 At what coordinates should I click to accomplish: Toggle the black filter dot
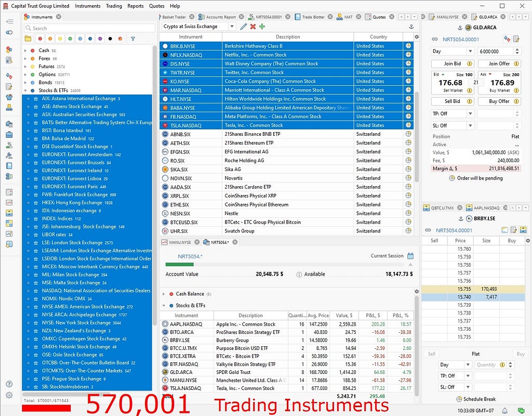pyautogui.click(x=110, y=38)
